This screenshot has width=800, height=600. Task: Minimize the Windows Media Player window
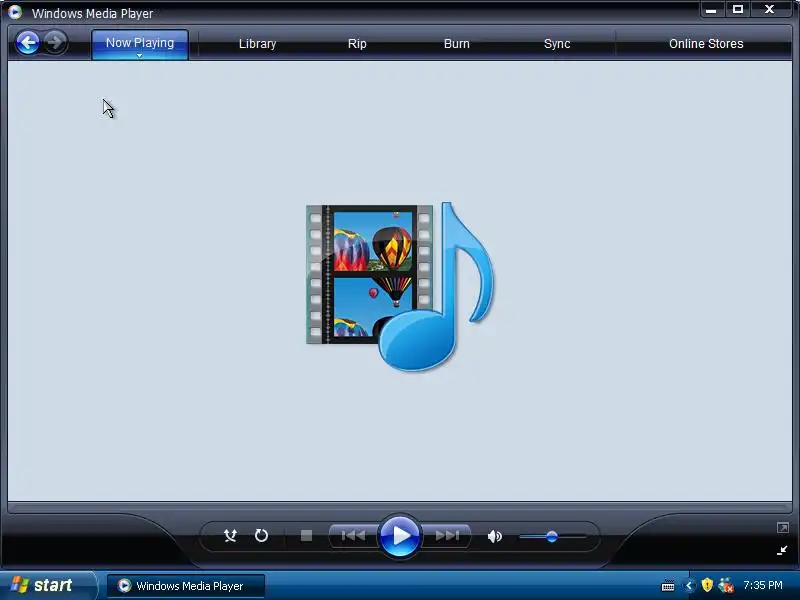[711, 9]
